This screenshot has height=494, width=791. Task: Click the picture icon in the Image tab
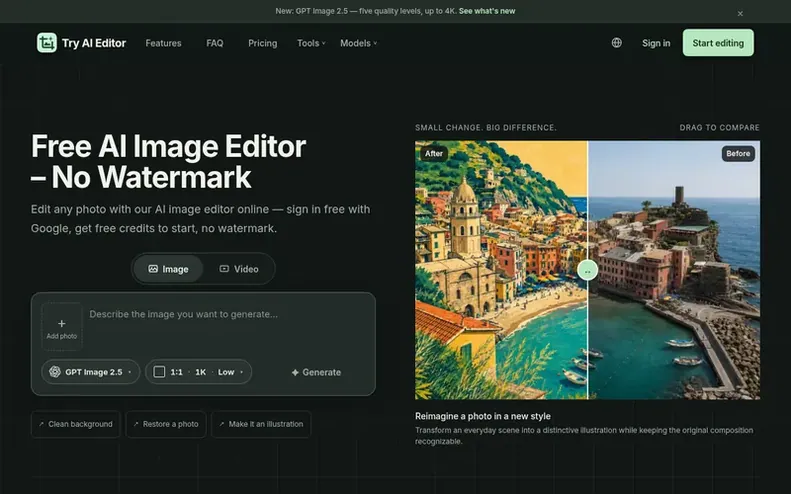click(153, 269)
